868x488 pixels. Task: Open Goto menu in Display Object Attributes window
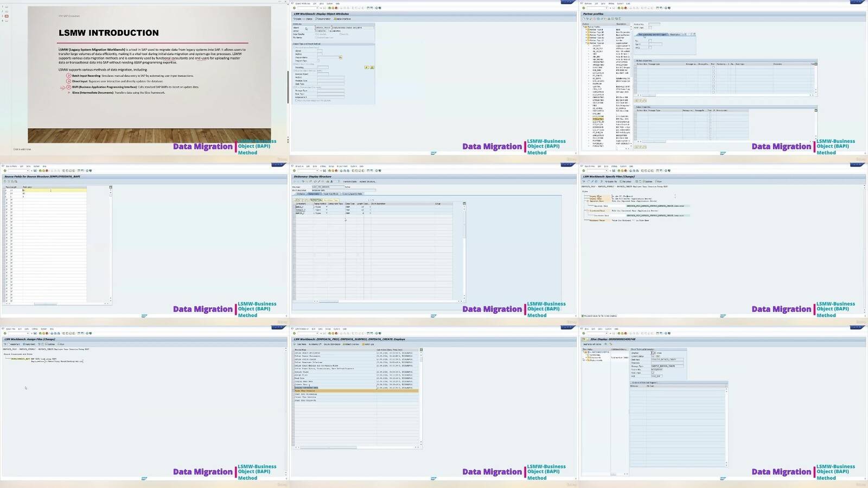322,3
